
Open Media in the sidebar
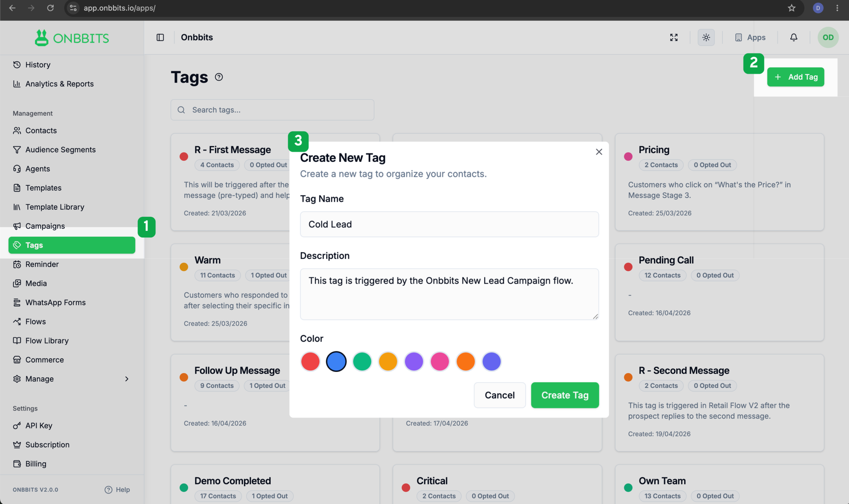point(72,283)
